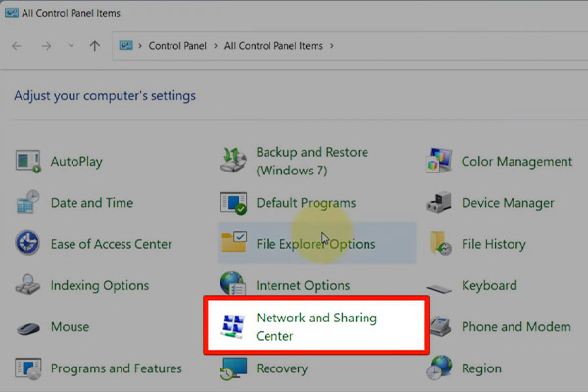Open the Ease of Access Center link
This screenshot has width=588, height=392.
pyautogui.click(x=112, y=244)
